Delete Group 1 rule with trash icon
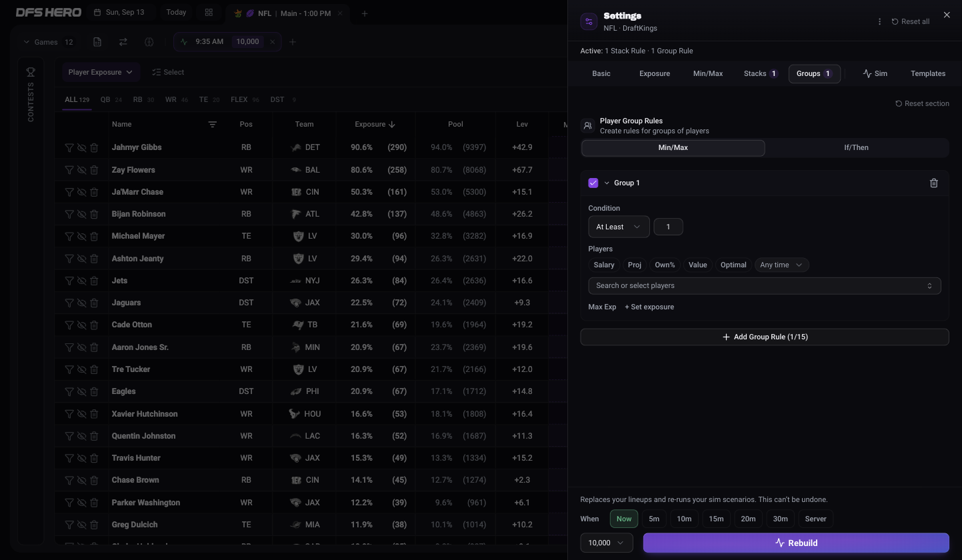Image resolution: width=962 pixels, height=560 pixels. coord(933,183)
